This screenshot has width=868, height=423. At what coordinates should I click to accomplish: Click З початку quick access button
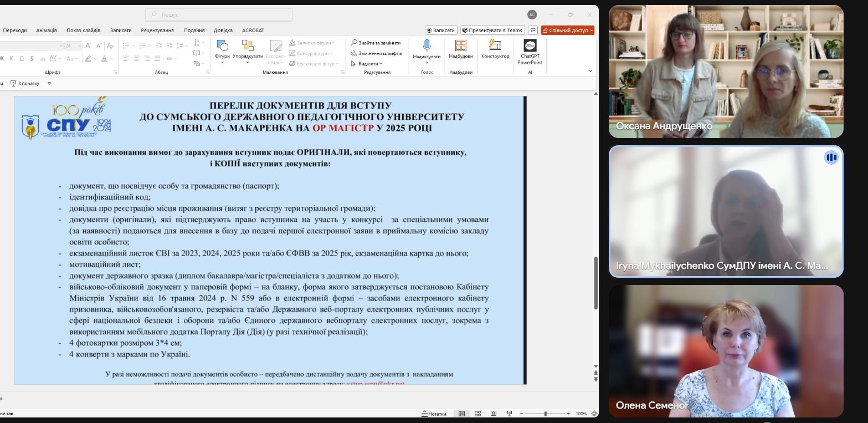25,83
